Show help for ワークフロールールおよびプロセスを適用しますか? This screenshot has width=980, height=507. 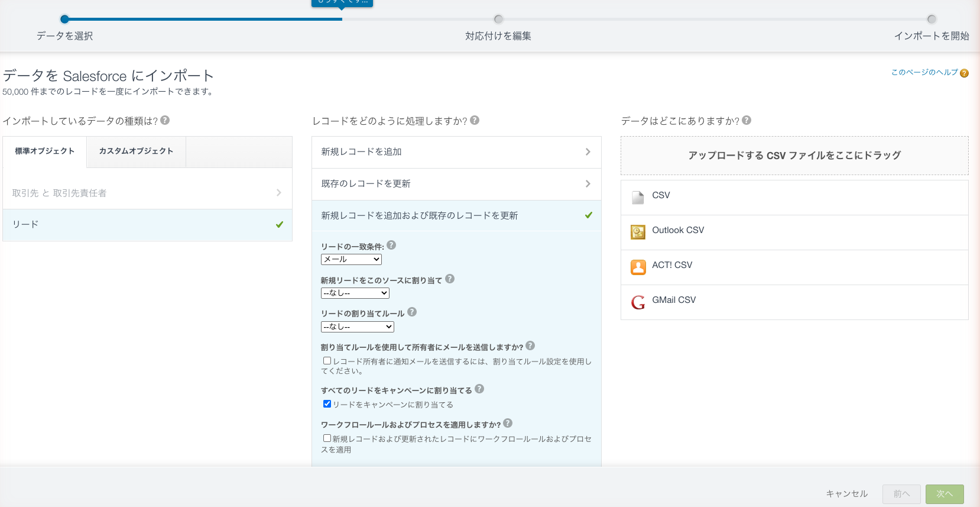point(508,423)
